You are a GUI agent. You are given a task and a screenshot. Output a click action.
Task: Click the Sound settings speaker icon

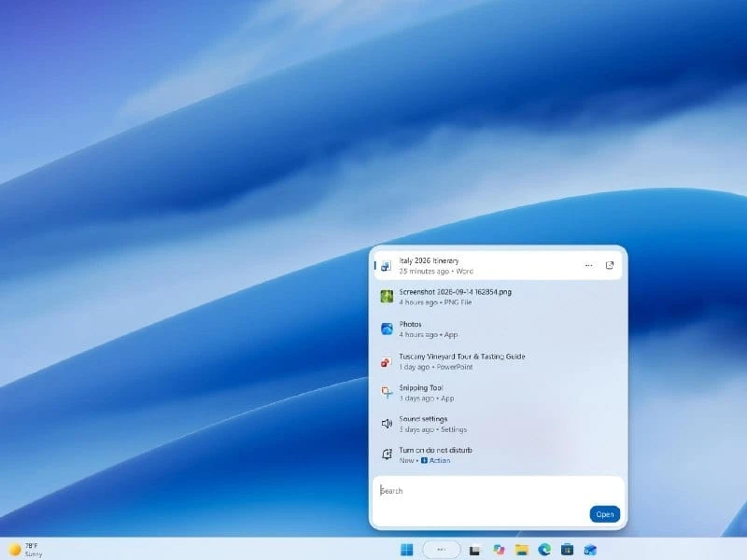point(387,424)
